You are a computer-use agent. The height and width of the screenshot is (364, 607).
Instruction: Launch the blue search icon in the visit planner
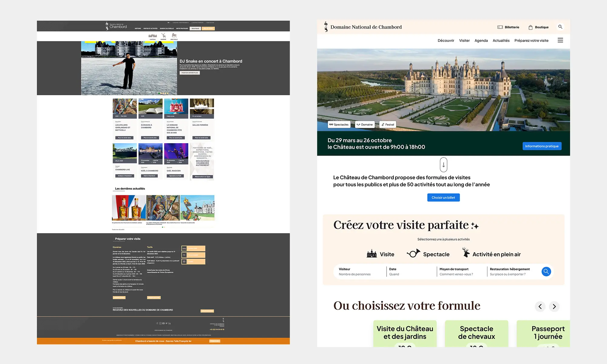(546, 271)
